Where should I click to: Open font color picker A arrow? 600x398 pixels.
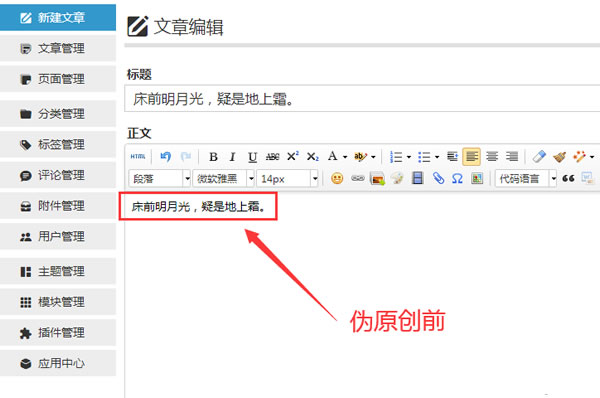pos(345,157)
